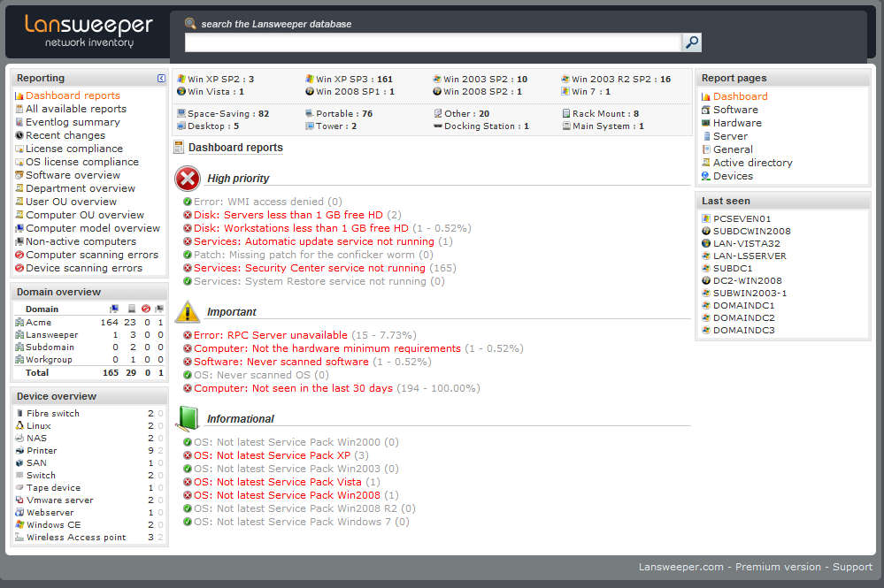
Task: Click the Computer scanning errors icon
Action: click(x=19, y=256)
